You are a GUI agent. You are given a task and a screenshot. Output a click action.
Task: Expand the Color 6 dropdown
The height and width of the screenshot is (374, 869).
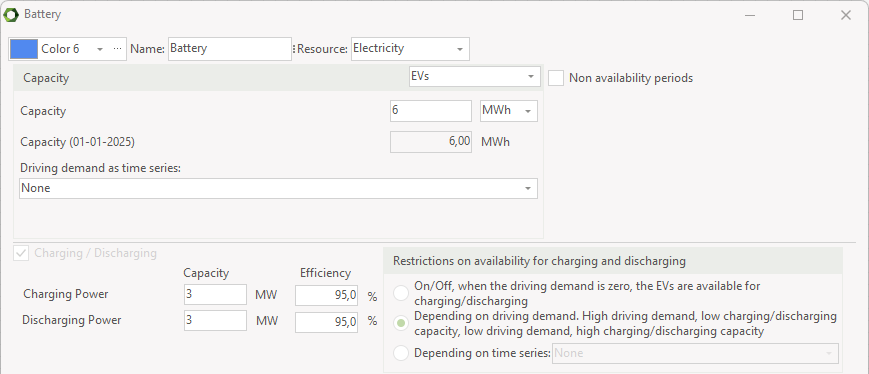click(x=100, y=49)
